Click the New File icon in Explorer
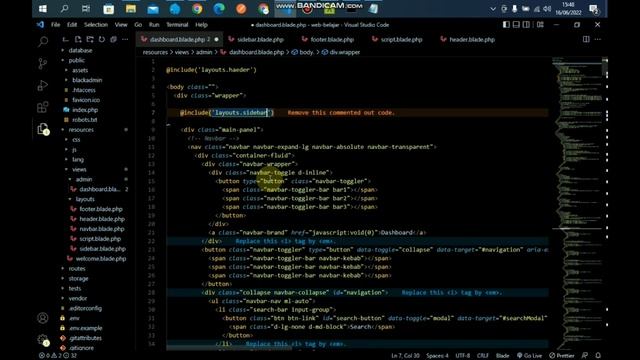This screenshot has height=360, width=640. 78,40
